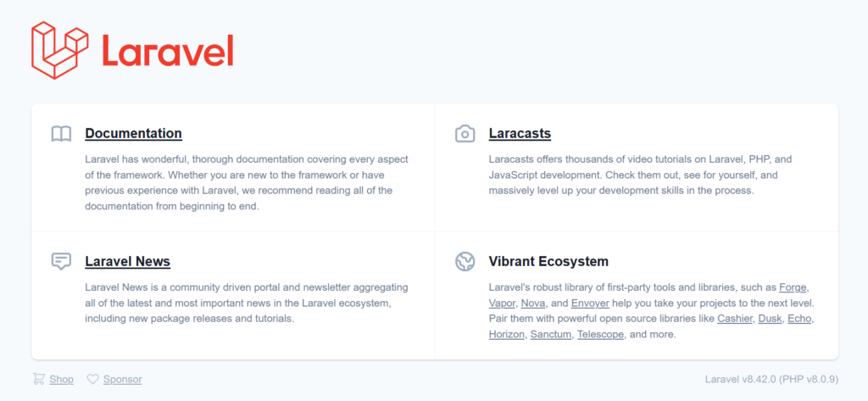Screen dimensions: 868x401
Task: Click the chat bubble Laravel News icon
Action: coord(61,261)
